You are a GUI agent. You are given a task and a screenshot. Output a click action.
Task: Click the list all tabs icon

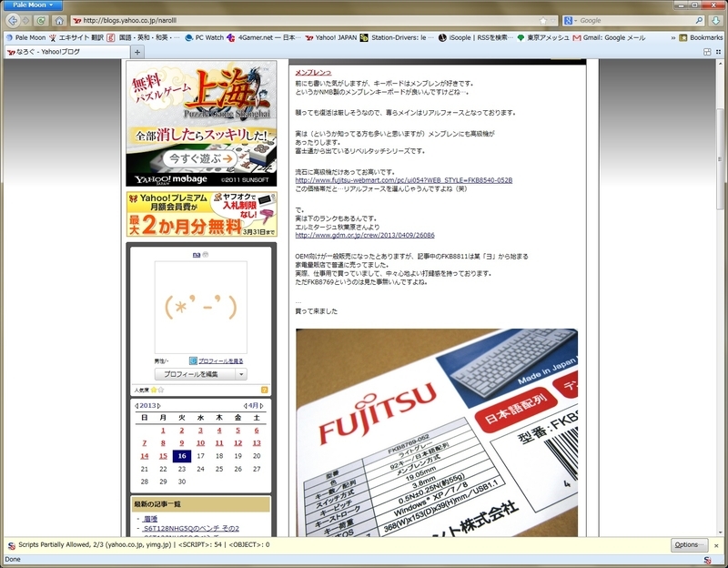coord(718,52)
